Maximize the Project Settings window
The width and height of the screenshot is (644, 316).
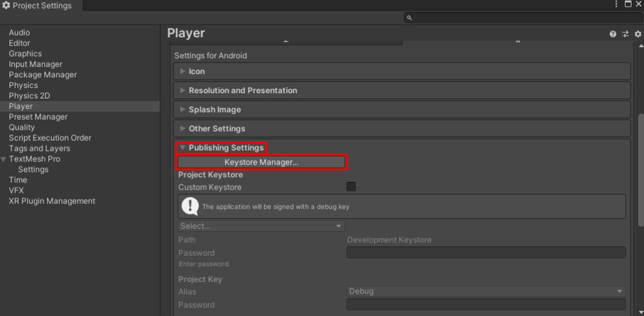(628, 4)
